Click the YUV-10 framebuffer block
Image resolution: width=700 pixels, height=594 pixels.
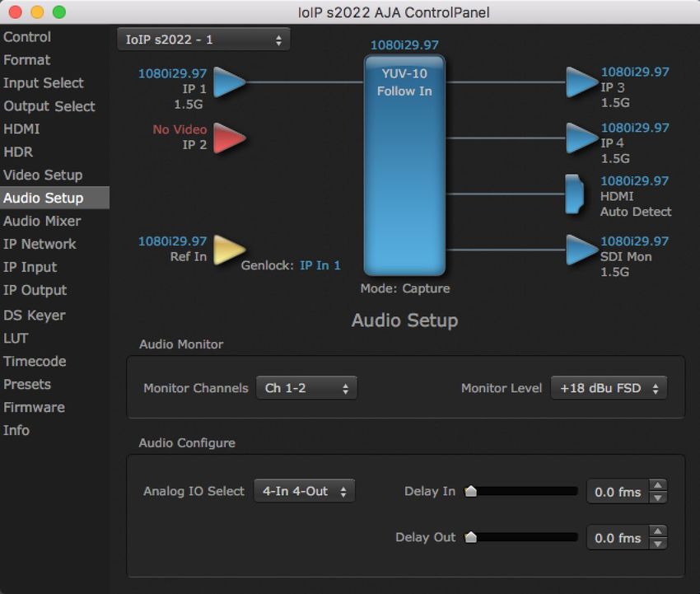[404, 165]
